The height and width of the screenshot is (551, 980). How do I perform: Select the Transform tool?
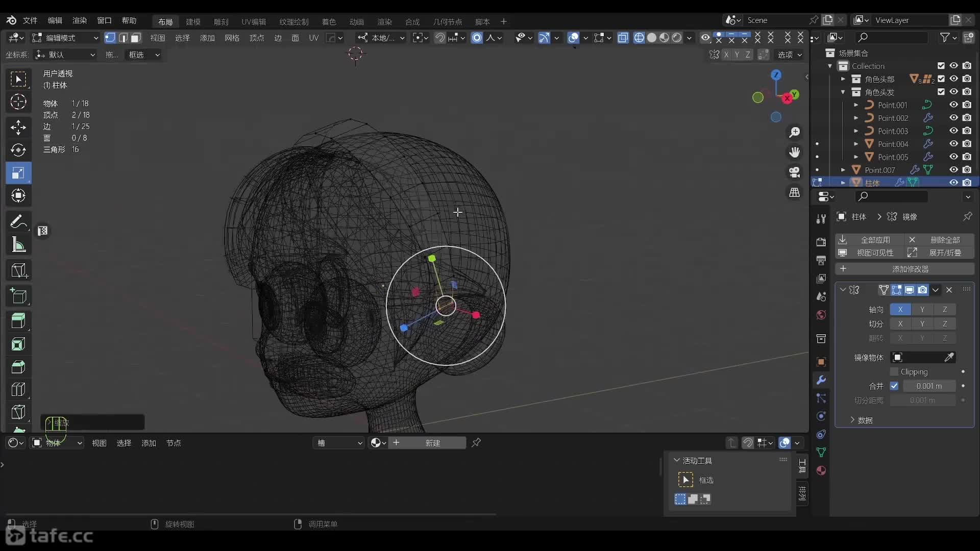pyautogui.click(x=18, y=196)
